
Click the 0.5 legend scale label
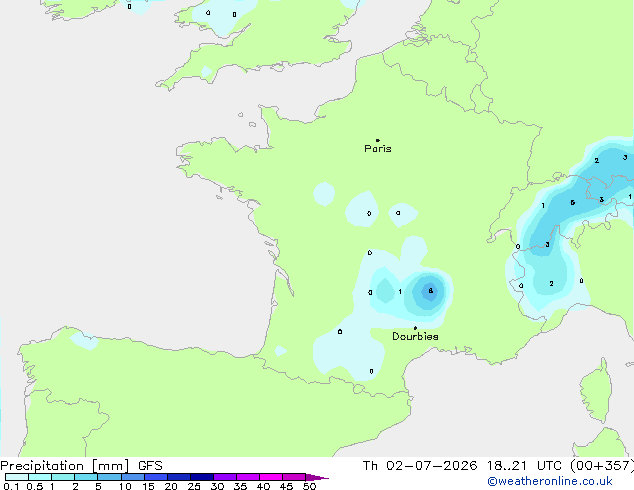pos(35,486)
